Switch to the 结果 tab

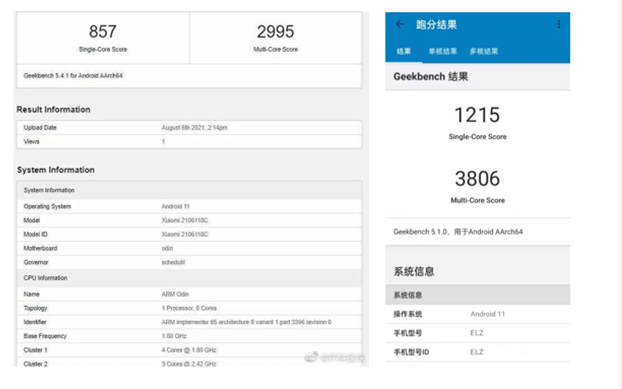click(x=403, y=51)
